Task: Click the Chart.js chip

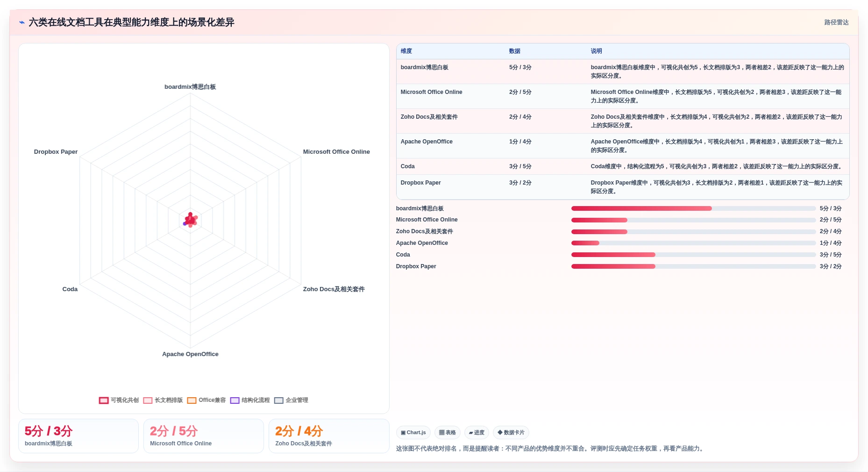Action: [x=413, y=432]
